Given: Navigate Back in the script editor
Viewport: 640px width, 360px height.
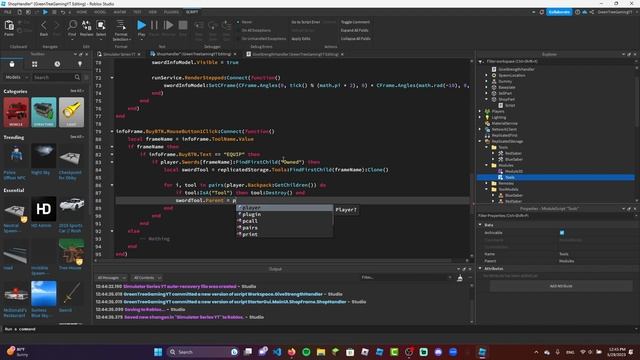Looking at the screenshot, I should tap(44, 28).
